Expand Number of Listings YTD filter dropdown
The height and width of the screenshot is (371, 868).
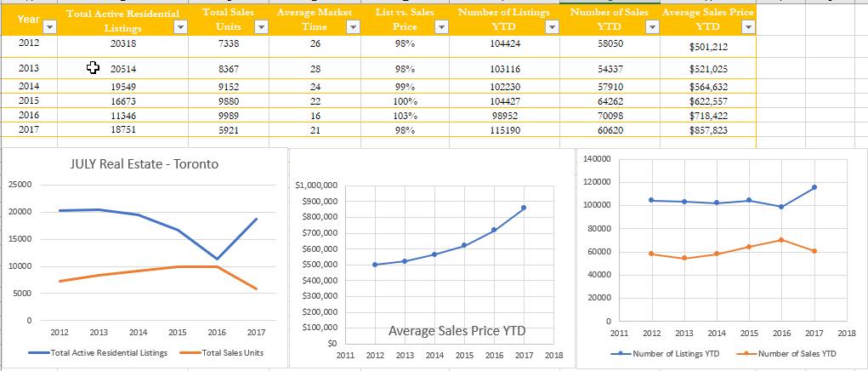pos(552,28)
